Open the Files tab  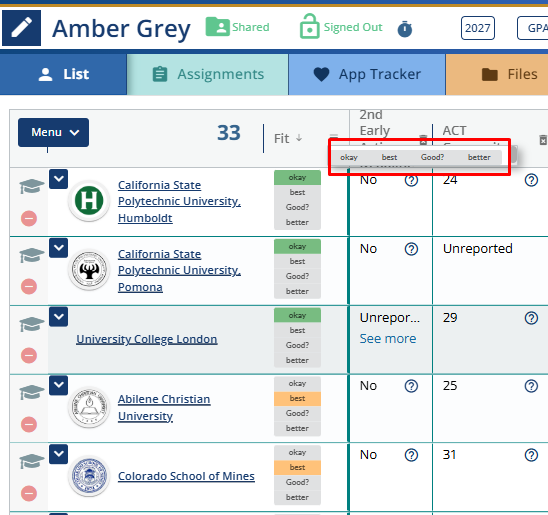pos(497,74)
